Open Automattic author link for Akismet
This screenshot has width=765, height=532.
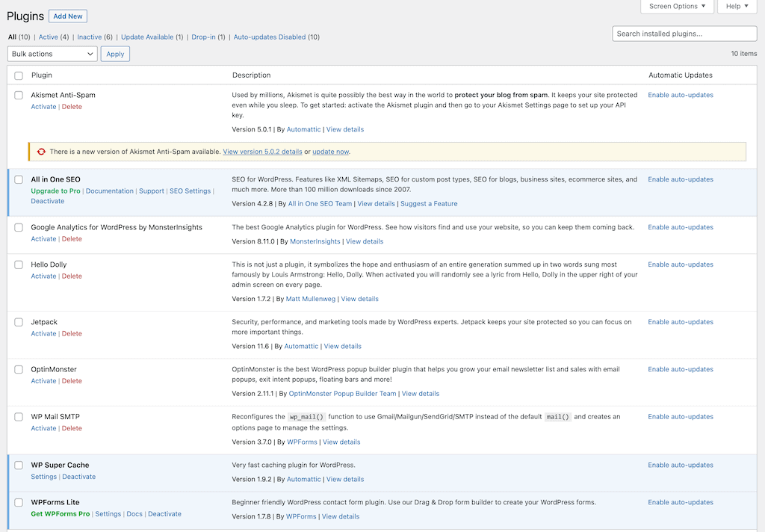(303, 129)
